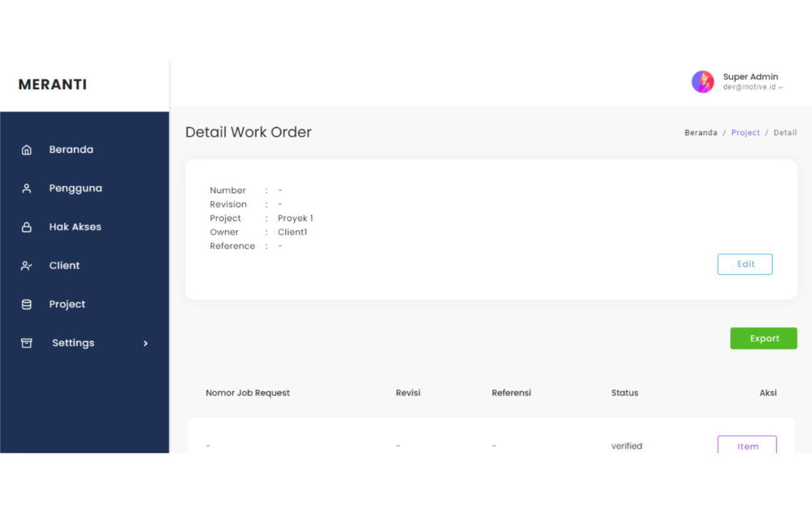812x508 pixels.
Task: Click the Super Admin name
Action: click(x=750, y=77)
